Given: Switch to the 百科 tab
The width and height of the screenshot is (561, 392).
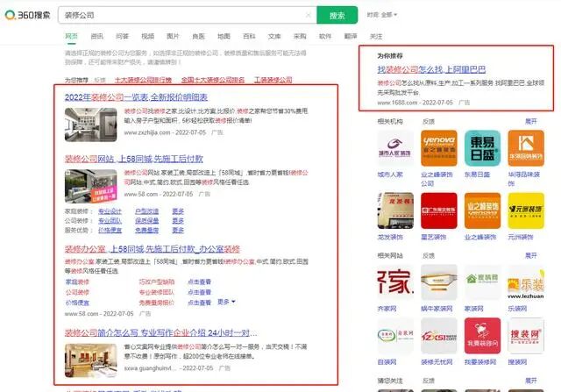Looking at the screenshot, I should click(249, 36).
